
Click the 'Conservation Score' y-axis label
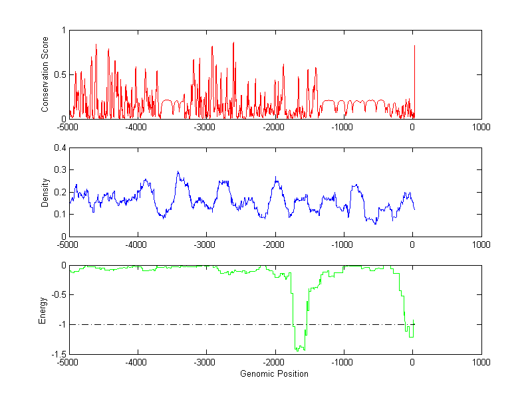(x=45, y=74)
